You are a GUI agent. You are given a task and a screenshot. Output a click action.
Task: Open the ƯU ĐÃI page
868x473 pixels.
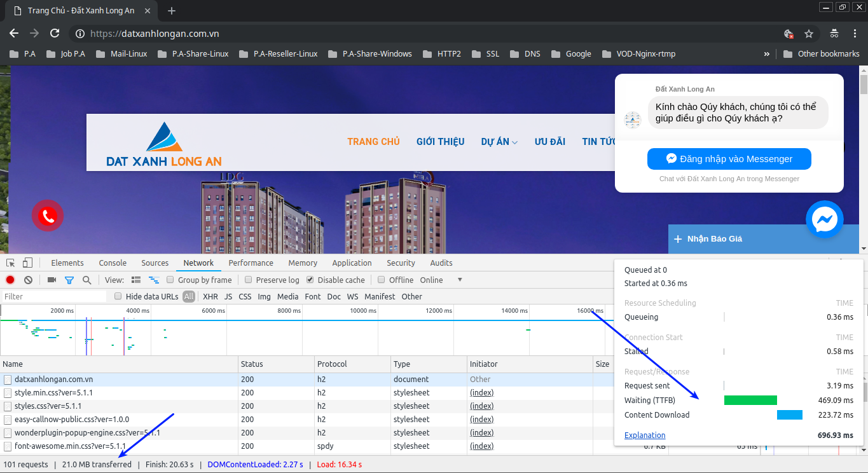pos(550,141)
